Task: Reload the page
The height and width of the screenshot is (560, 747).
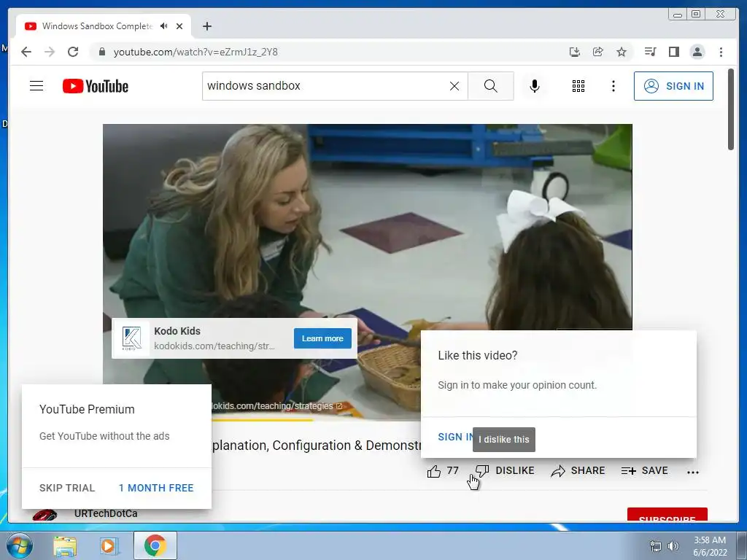Action: (73, 52)
